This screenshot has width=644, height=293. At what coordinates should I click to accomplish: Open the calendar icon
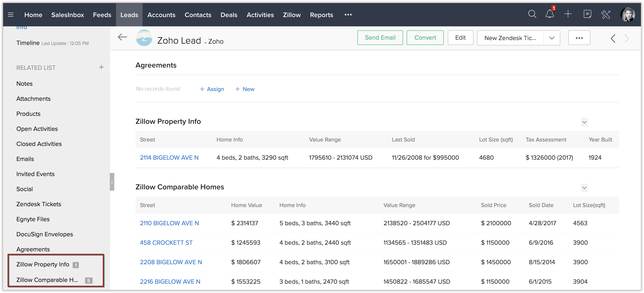pos(587,14)
